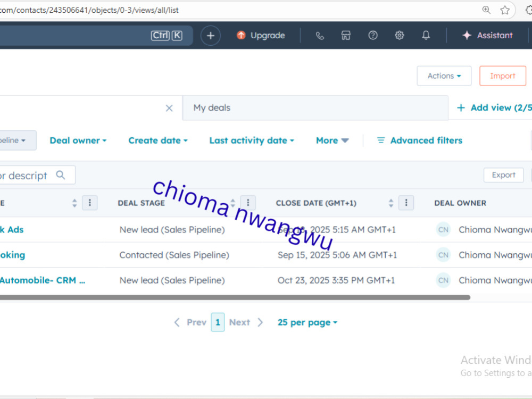Expand the Last activity date filter

pos(252,140)
